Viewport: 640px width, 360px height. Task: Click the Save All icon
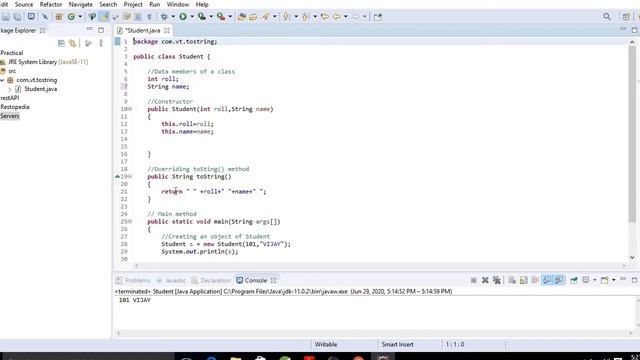pos(17,17)
